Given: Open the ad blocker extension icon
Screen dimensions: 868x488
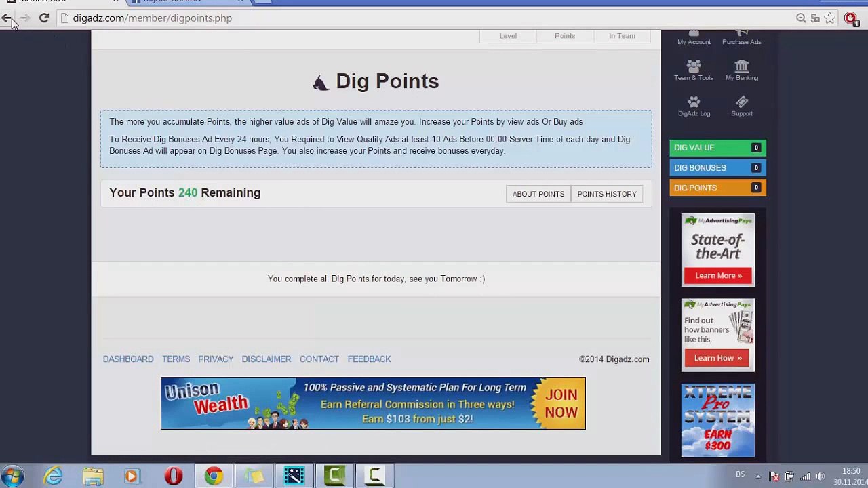Looking at the screenshot, I should [852, 18].
